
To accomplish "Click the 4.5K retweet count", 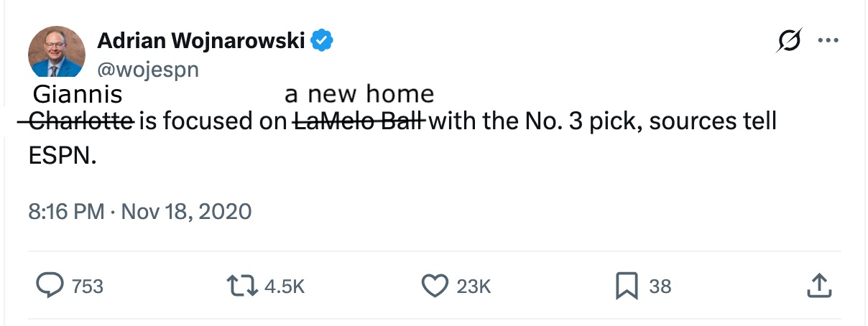I will 285,287.
